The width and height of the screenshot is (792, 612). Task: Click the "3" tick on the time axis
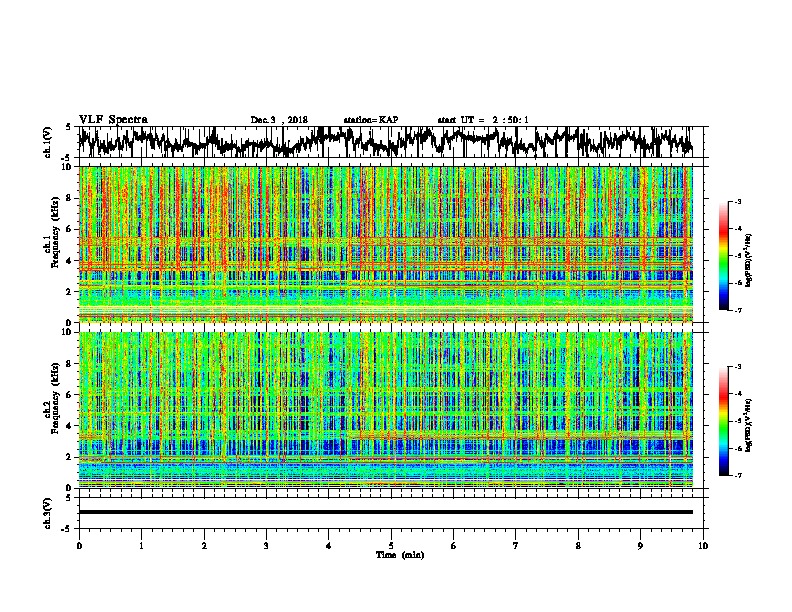(x=266, y=546)
